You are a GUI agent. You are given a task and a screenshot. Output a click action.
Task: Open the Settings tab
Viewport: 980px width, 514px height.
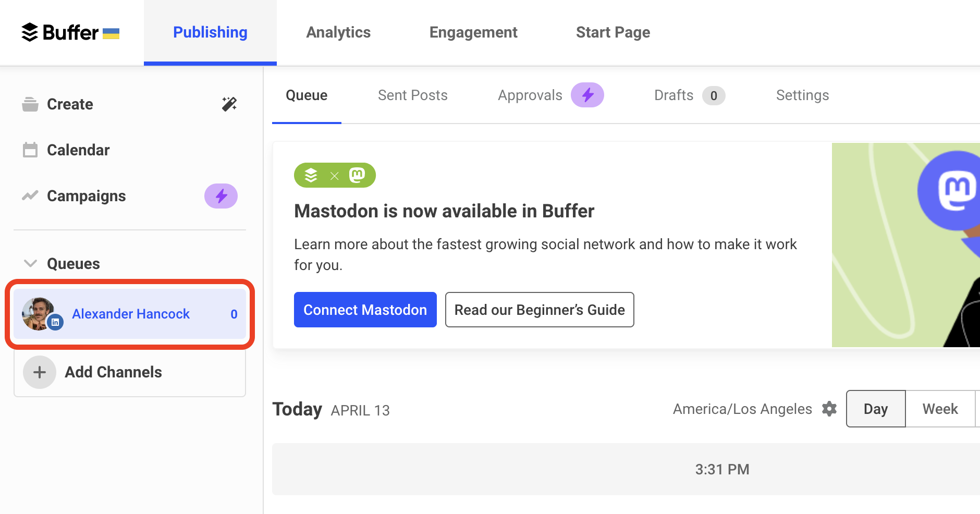(803, 95)
